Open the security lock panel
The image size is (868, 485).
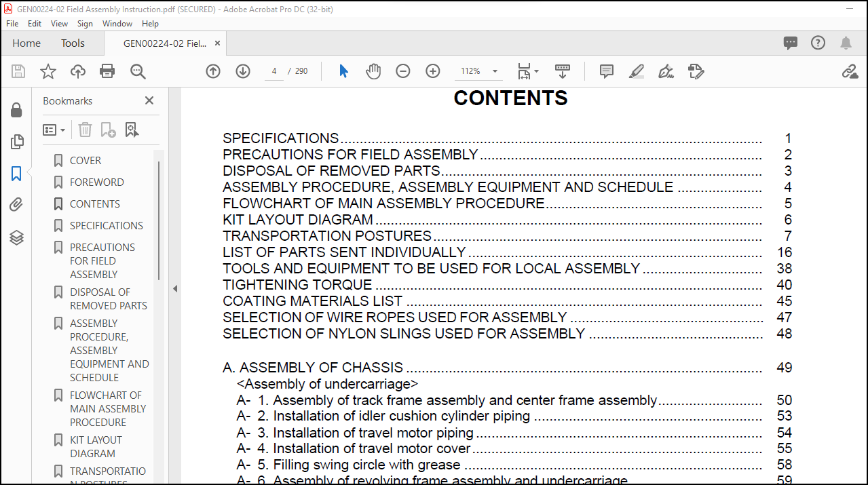pyautogui.click(x=16, y=110)
